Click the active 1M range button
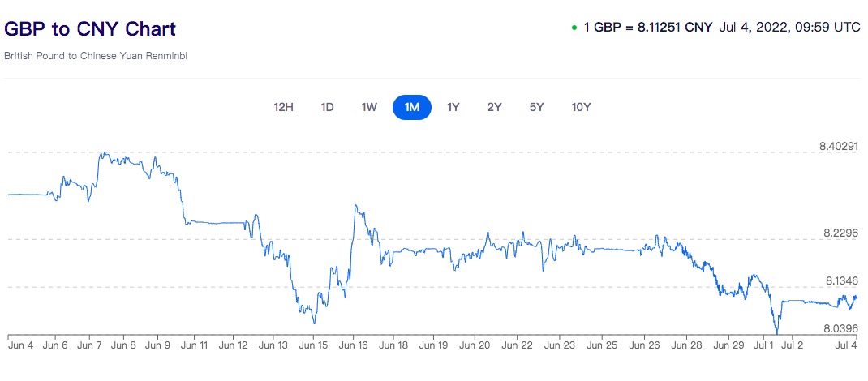The width and height of the screenshot is (868, 381). pyautogui.click(x=412, y=107)
